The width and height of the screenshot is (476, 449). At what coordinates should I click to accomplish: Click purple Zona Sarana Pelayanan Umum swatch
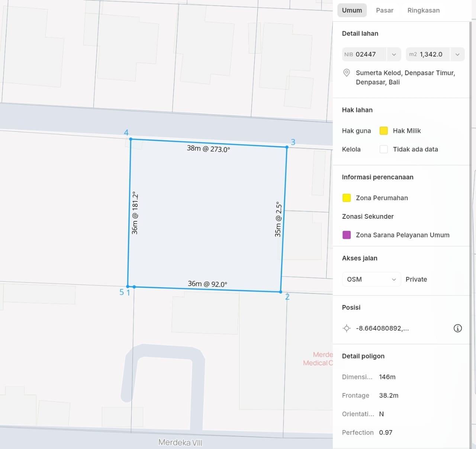[347, 235]
